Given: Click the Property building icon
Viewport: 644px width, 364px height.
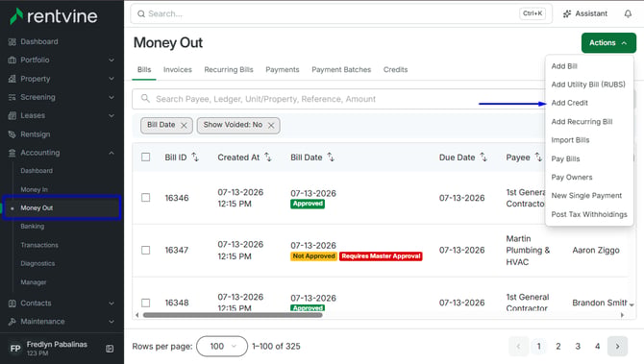Looking at the screenshot, I should pos(12,79).
